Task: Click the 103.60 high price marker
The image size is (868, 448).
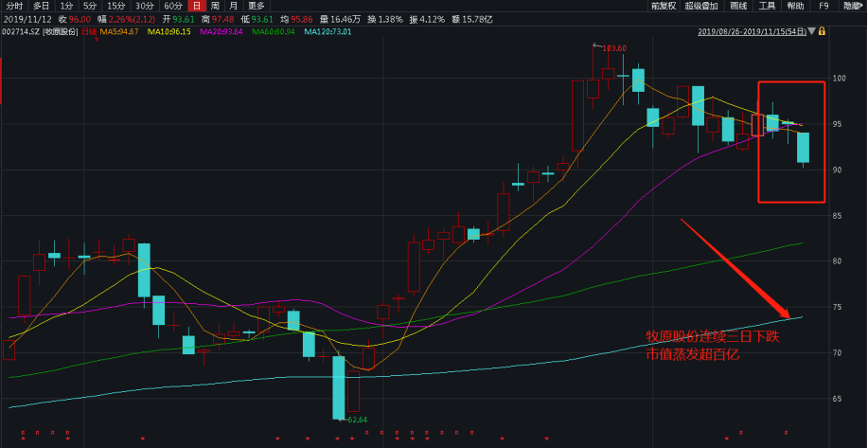Action: pos(614,48)
